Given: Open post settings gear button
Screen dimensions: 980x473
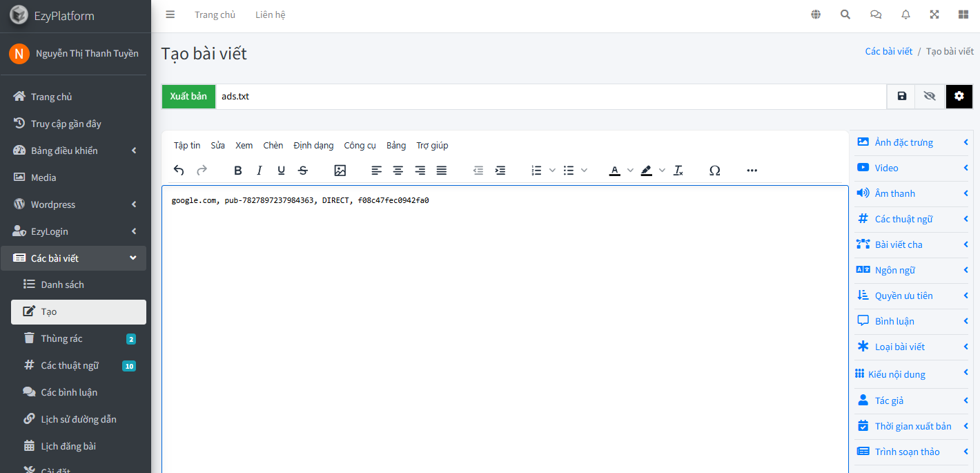Looking at the screenshot, I should click(x=959, y=97).
